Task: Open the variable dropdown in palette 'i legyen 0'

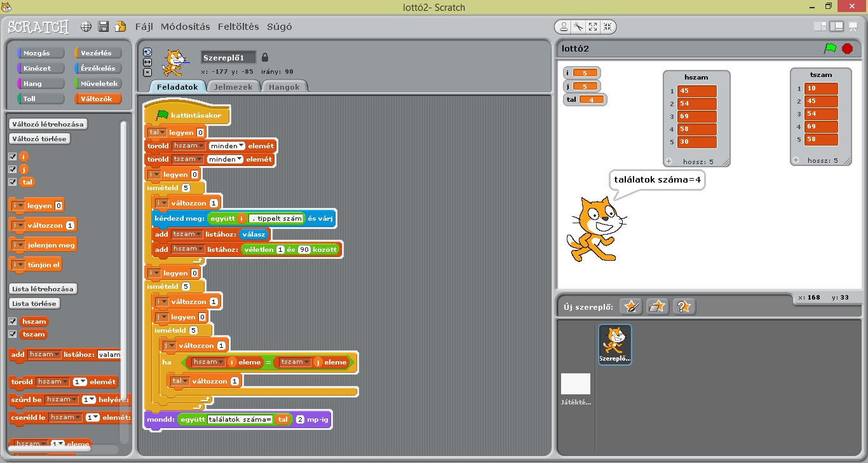Action: [x=18, y=206]
